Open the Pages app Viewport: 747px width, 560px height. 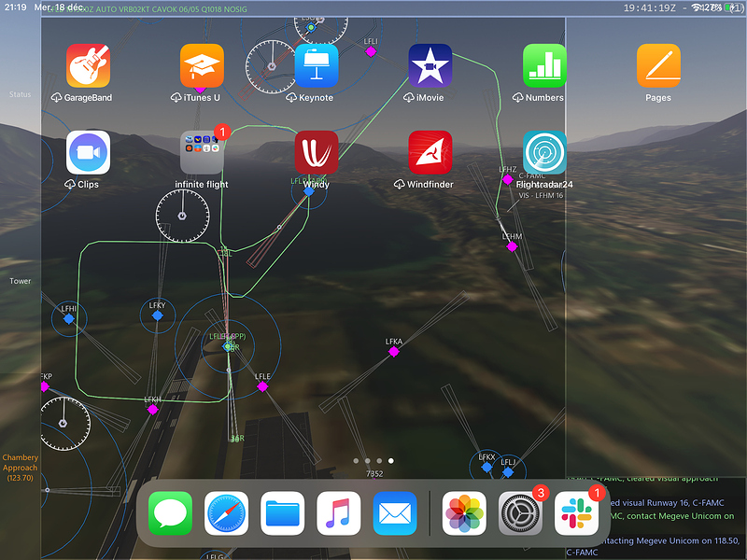658,65
